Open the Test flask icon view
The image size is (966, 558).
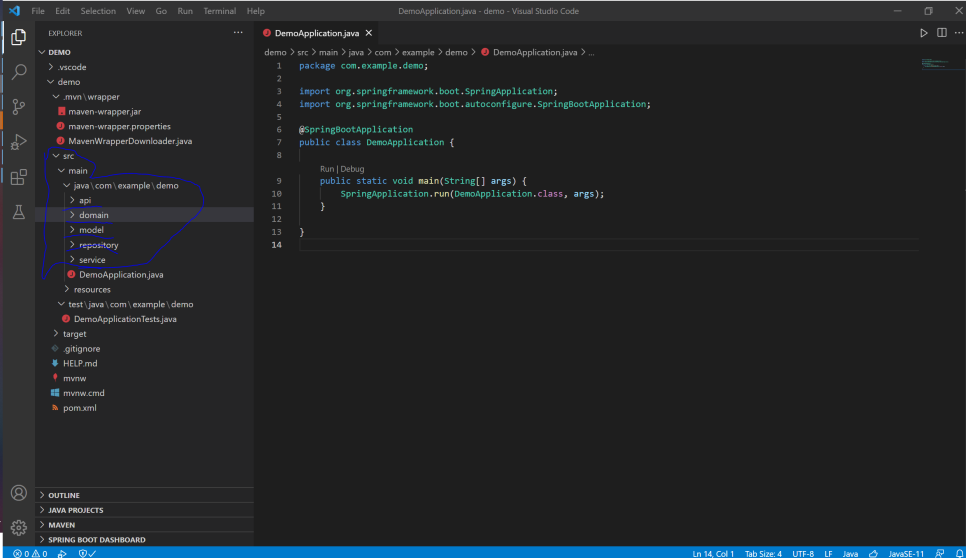18,212
